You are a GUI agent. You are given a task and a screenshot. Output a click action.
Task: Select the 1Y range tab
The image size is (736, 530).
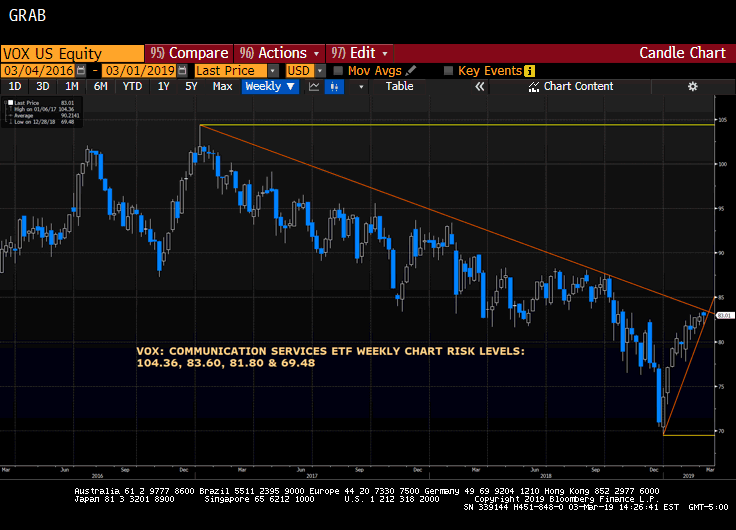coord(163,86)
